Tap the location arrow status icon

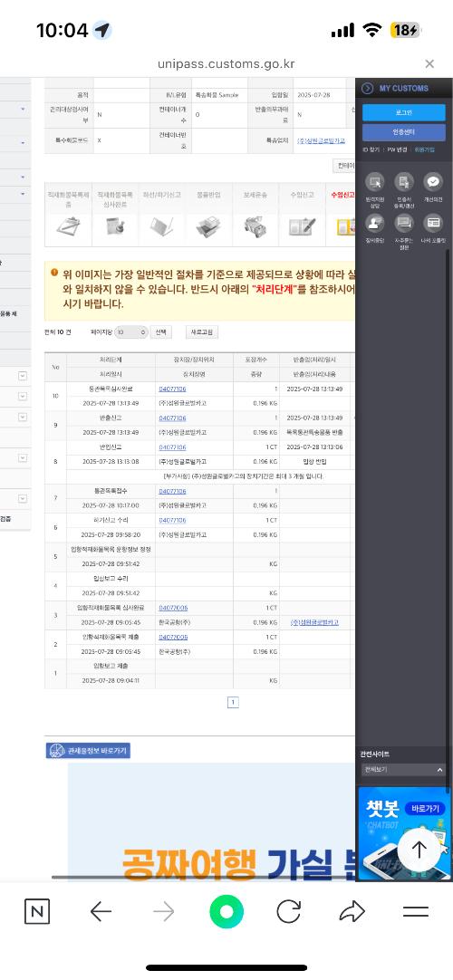(x=101, y=29)
